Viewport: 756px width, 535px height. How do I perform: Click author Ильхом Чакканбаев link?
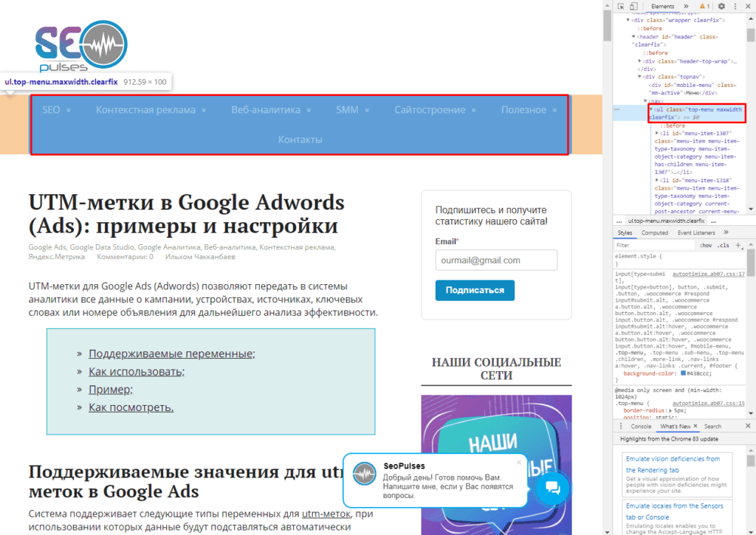pyautogui.click(x=200, y=257)
